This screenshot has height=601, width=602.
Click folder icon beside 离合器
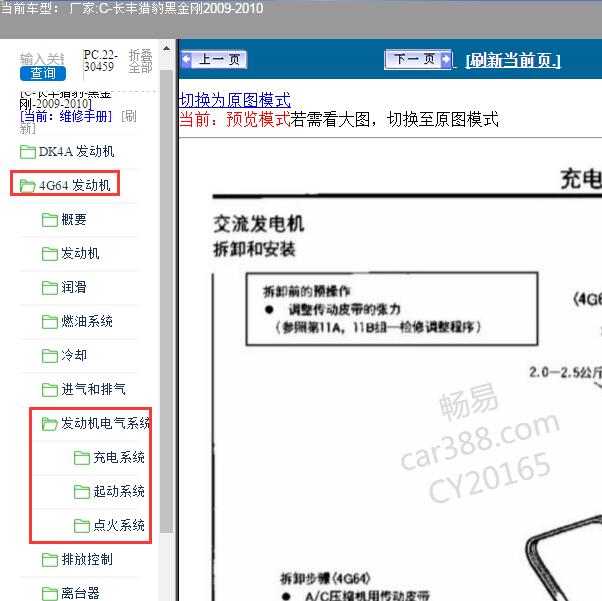(50, 594)
